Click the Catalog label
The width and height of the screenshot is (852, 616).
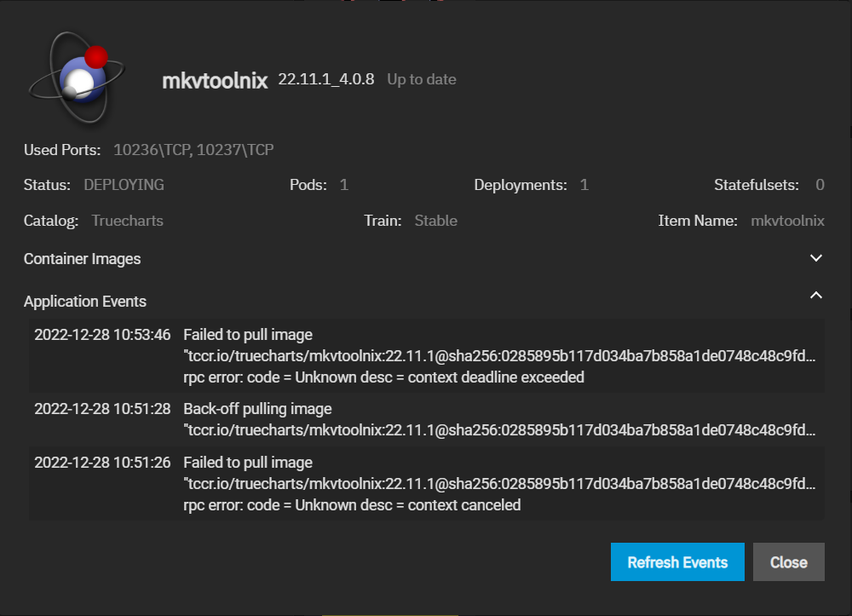(x=51, y=221)
